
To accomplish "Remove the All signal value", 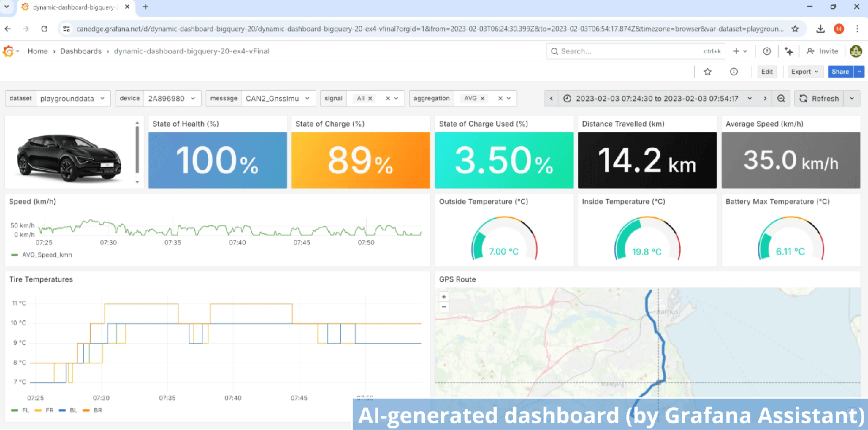I will point(370,98).
